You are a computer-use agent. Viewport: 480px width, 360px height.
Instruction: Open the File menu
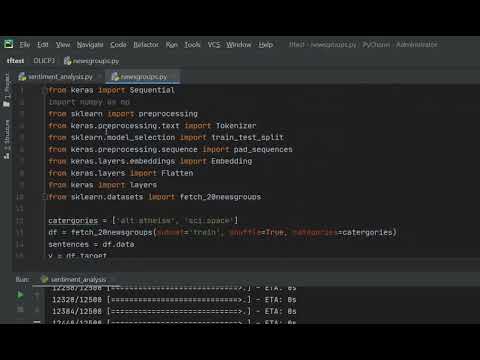pos(25,45)
